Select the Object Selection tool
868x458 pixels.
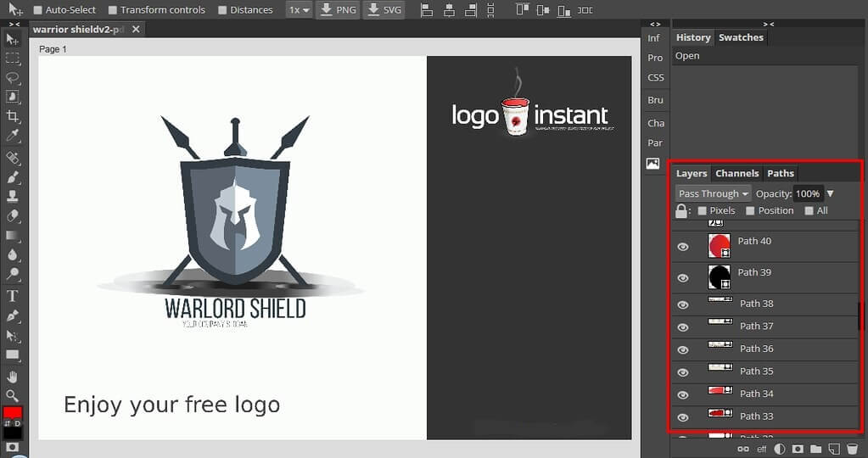[12, 97]
